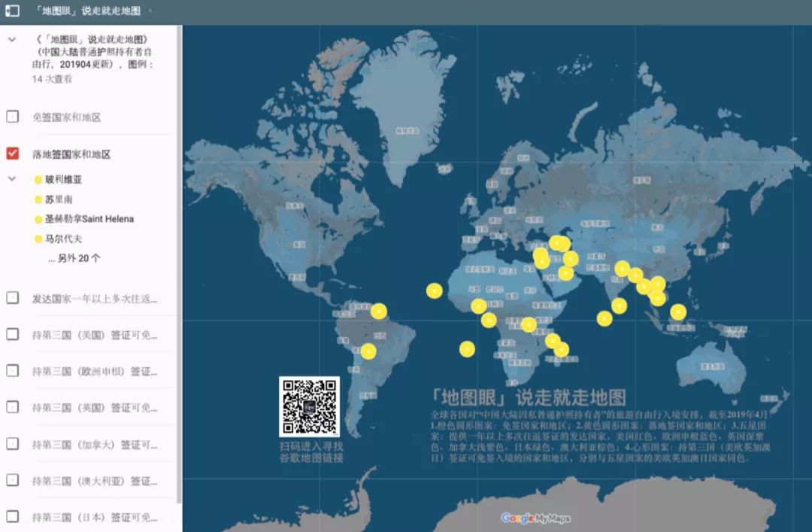Click the Gulf of Guinea island marker

489,320
